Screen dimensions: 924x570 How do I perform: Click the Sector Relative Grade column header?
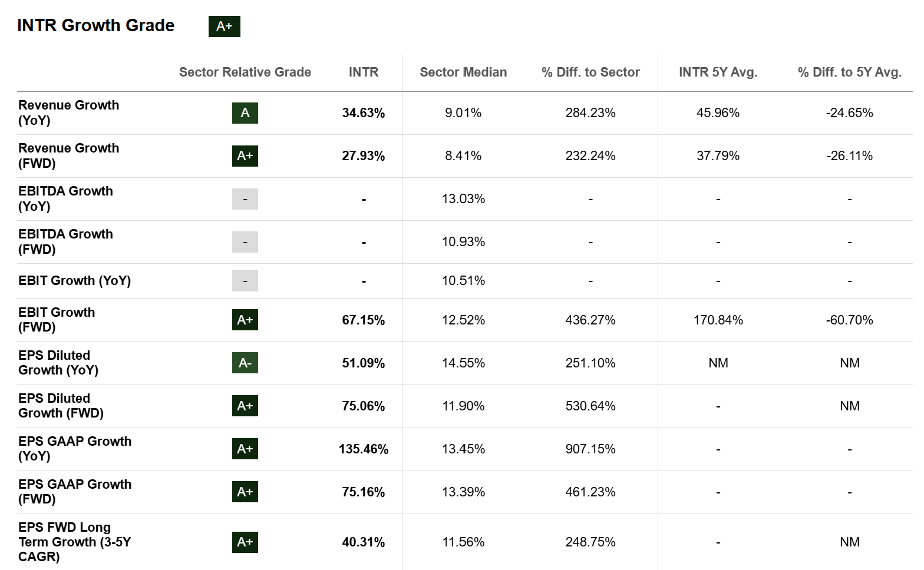click(245, 72)
